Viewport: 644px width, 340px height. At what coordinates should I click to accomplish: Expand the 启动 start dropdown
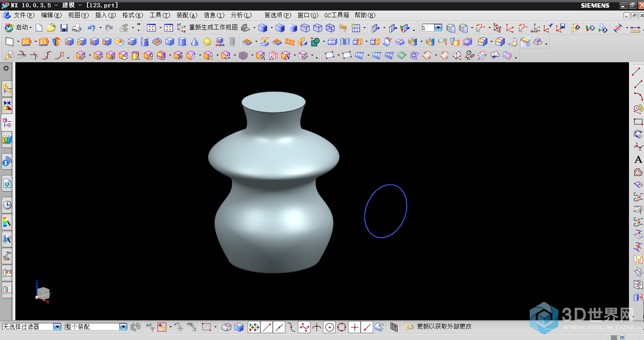(31, 27)
